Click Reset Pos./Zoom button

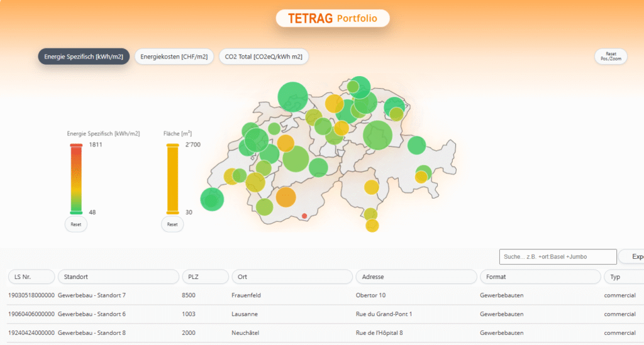[x=610, y=56]
